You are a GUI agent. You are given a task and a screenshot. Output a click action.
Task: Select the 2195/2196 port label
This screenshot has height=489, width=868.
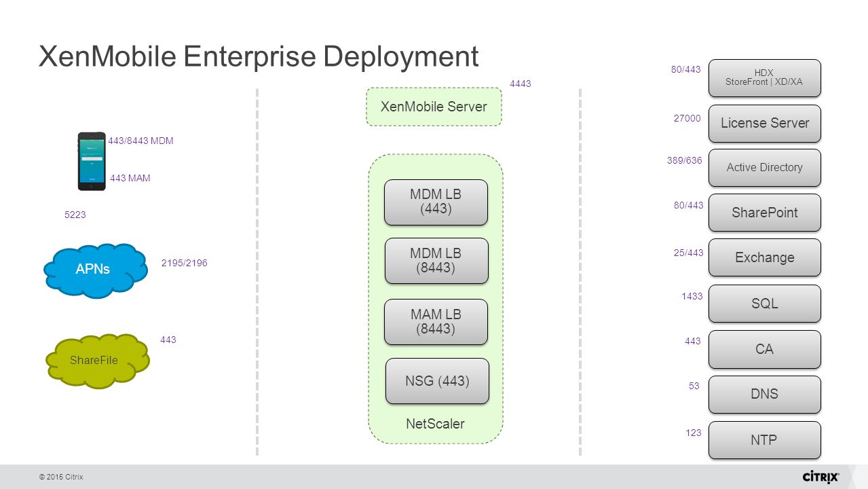tap(184, 263)
